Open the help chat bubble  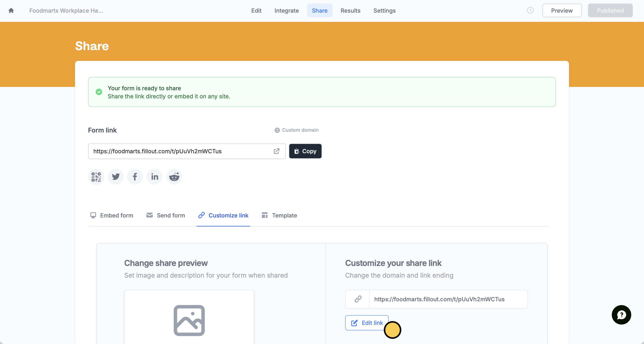622,315
